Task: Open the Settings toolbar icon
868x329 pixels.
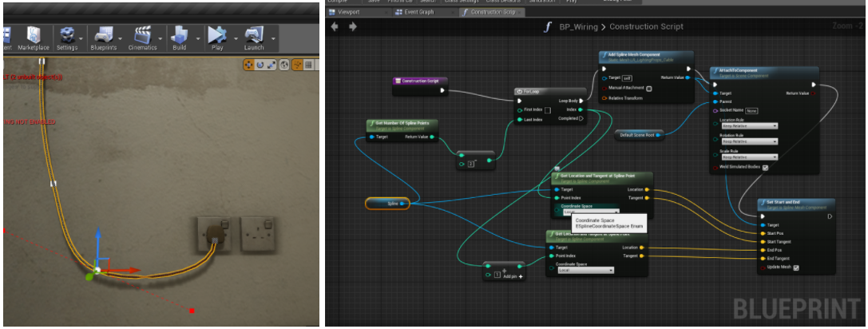Action: click(67, 39)
